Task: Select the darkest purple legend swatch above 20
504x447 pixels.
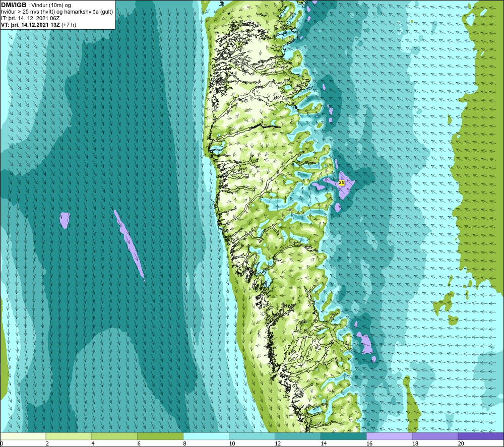Action: click(x=480, y=436)
